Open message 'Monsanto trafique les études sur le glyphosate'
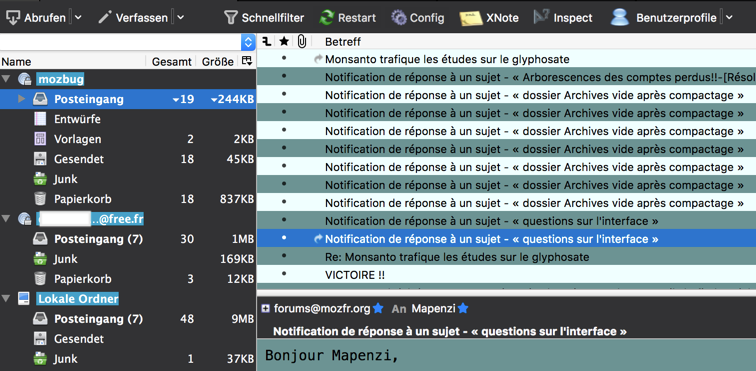 [506, 59]
